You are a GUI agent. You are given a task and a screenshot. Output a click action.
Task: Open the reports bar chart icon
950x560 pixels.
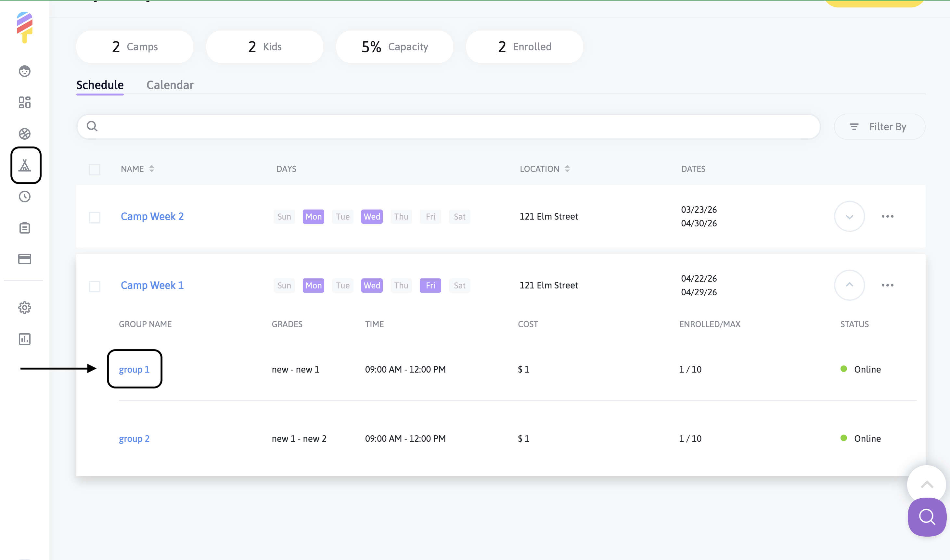click(x=25, y=339)
